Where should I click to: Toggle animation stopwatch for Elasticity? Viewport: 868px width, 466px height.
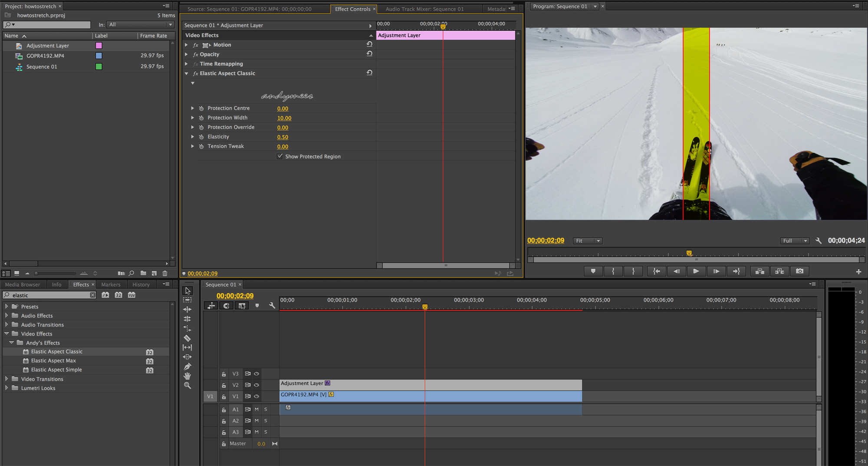pos(201,137)
